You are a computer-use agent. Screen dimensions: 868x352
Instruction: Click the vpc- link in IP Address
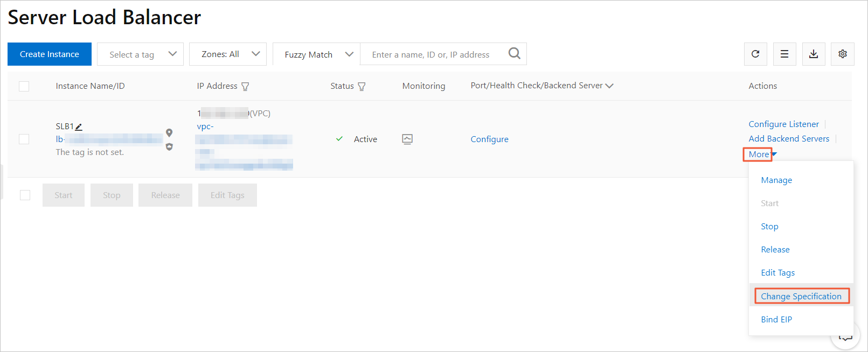pyautogui.click(x=205, y=126)
